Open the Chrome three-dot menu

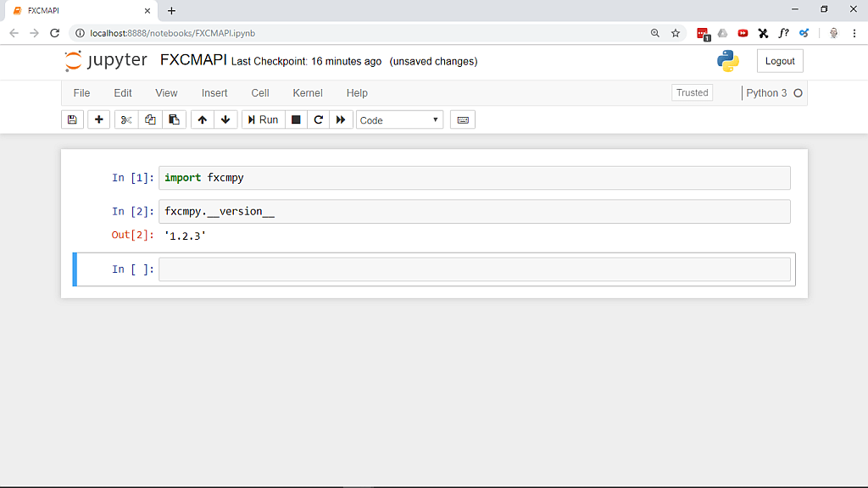tap(854, 33)
